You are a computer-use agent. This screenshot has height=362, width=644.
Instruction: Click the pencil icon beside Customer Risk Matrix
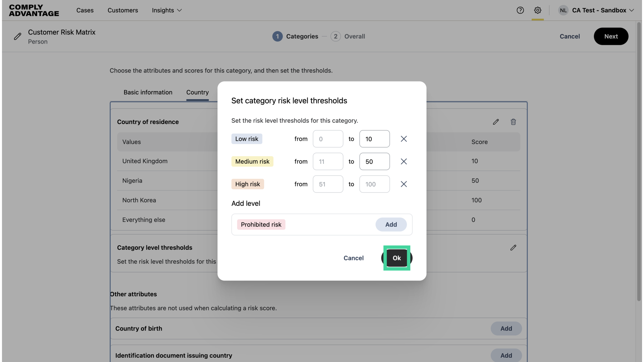[x=18, y=37]
